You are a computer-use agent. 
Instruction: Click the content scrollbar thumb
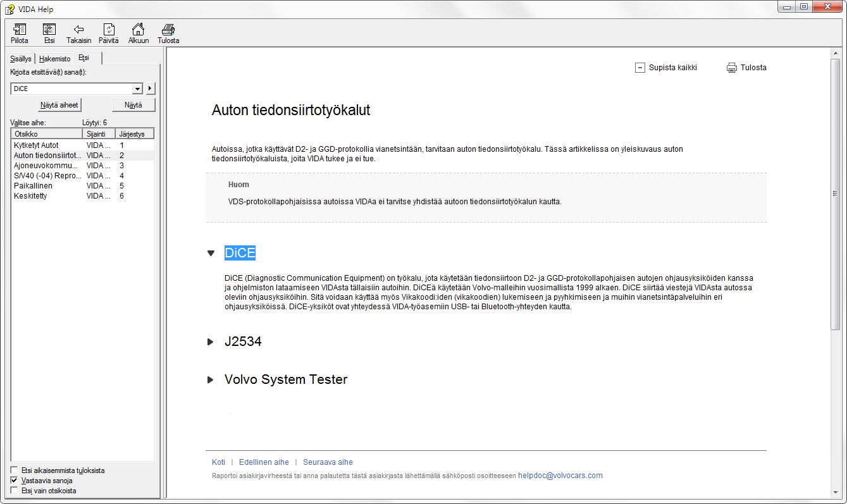(835, 194)
